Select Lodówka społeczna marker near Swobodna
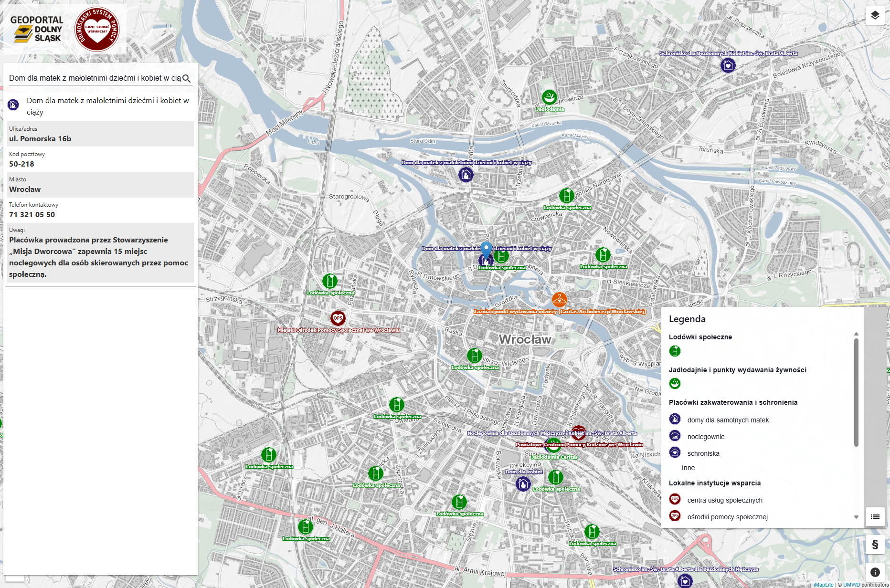 pos(397,405)
